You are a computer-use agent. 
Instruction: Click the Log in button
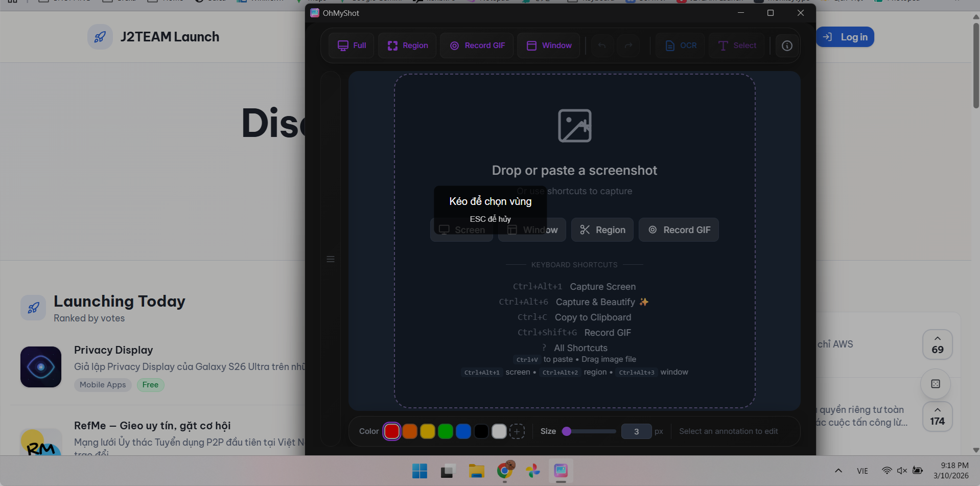pos(845,37)
